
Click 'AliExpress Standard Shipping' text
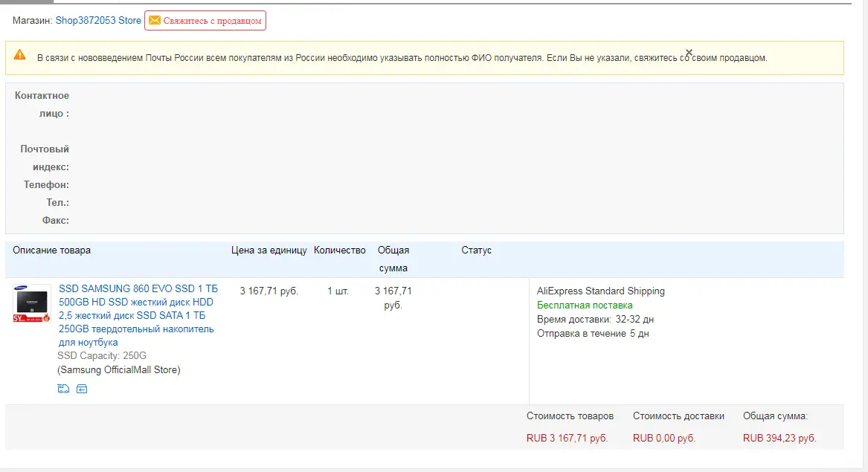point(601,291)
